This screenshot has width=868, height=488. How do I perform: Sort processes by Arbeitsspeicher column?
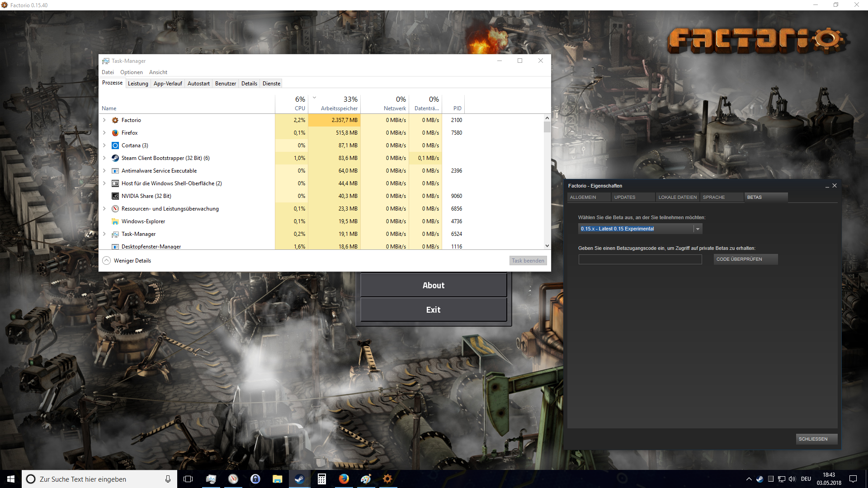pyautogui.click(x=335, y=103)
